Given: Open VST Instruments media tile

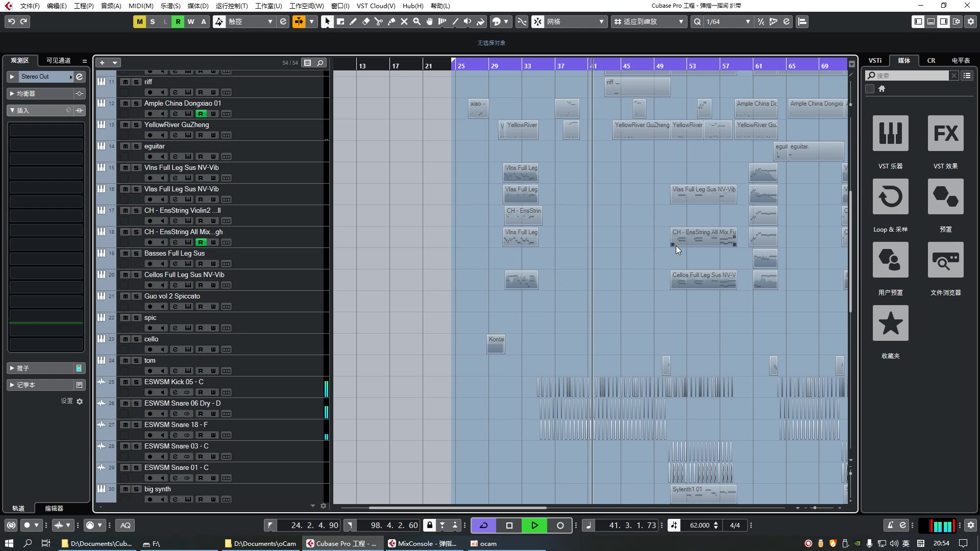Looking at the screenshot, I should (x=891, y=133).
